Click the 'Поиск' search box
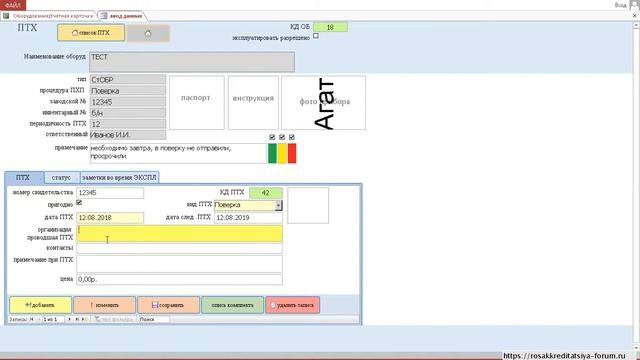This screenshot has width=640, height=360. coord(154,319)
